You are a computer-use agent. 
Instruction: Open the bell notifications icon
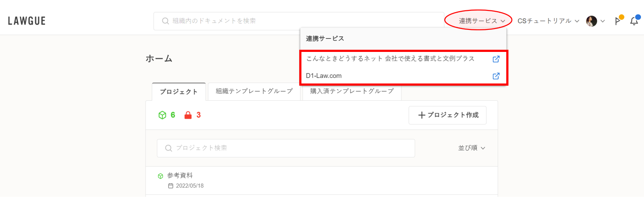pos(634,21)
